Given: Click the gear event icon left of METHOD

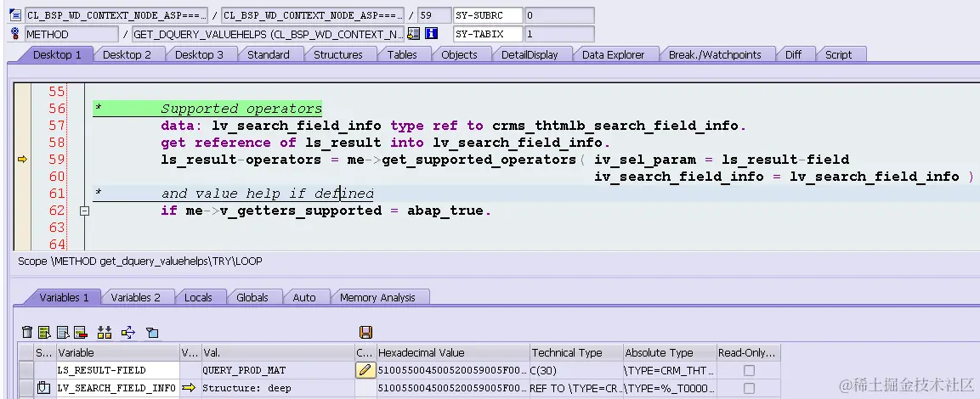Looking at the screenshot, I should (15, 34).
